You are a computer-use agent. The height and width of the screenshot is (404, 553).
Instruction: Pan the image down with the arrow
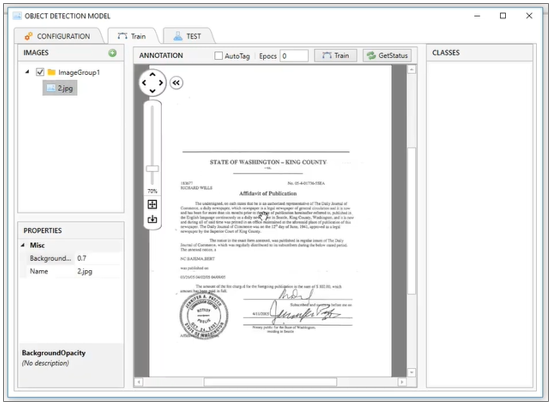click(152, 91)
